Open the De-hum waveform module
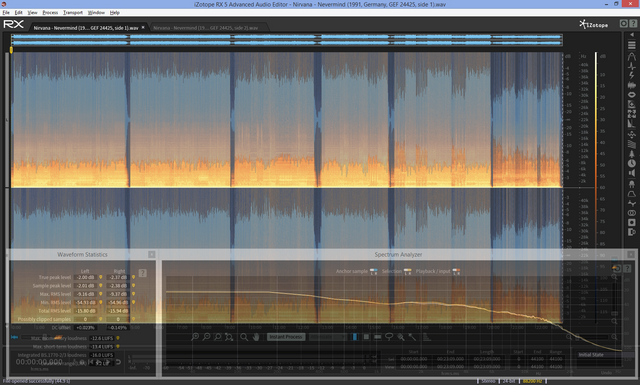The image size is (640, 385). 632,85
